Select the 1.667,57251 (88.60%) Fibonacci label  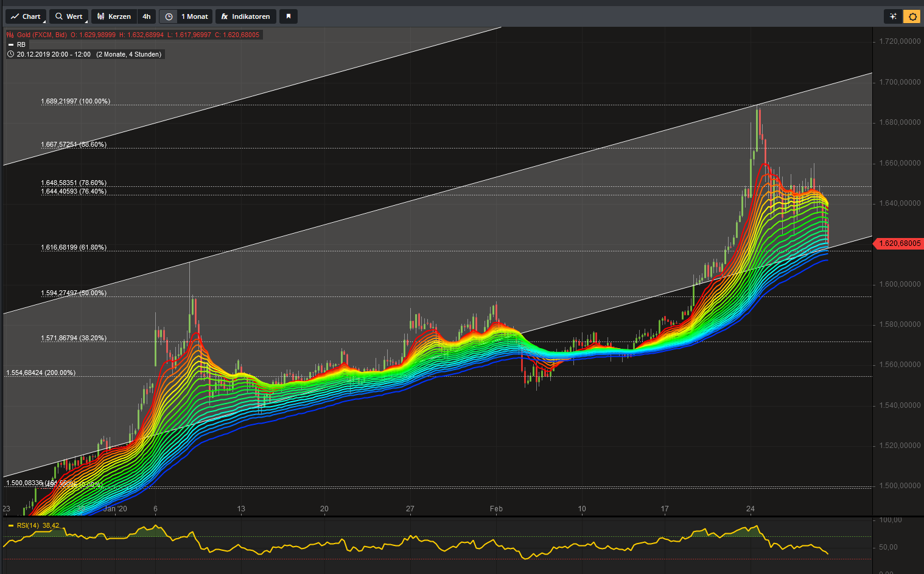point(74,144)
